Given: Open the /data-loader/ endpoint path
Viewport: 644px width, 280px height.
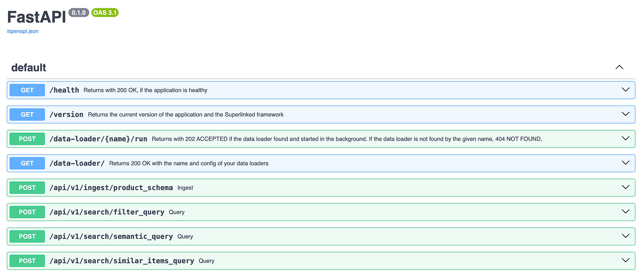Looking at the screenshot, I should 77,163.
